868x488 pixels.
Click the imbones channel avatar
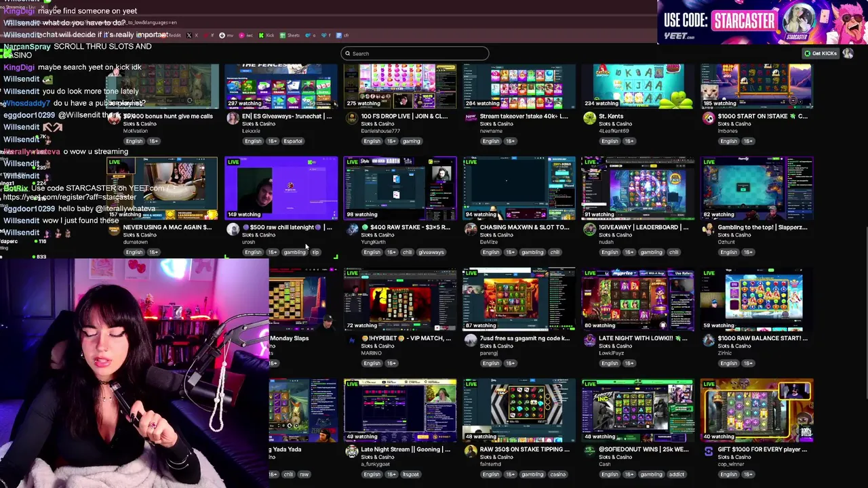click(x=709, y=119)
